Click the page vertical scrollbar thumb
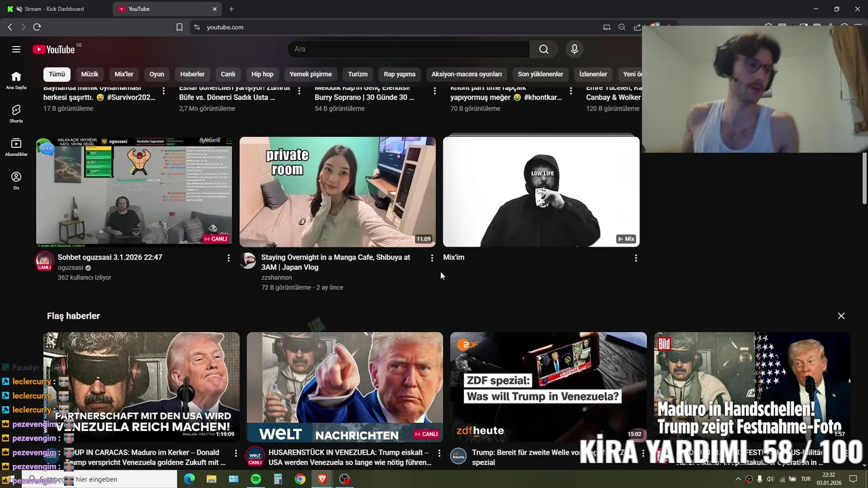The width and height of the screenshot is (868, 488). pos(865,178)
